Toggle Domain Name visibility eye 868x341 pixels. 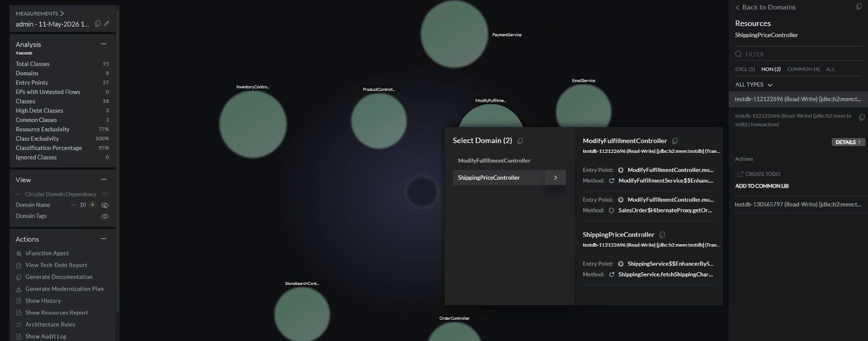(105, 205)
